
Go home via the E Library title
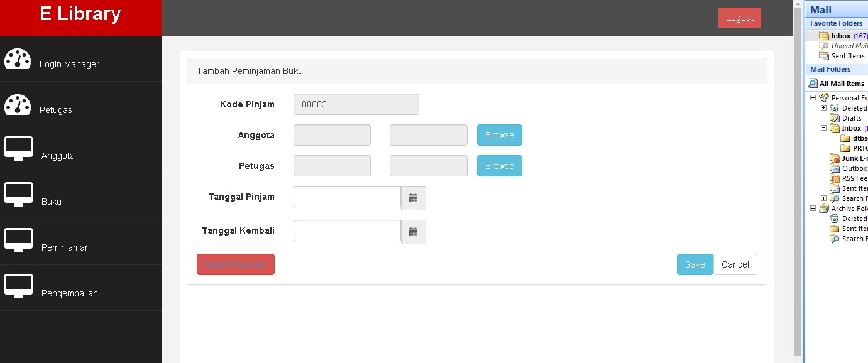click(x=80, y=14)
